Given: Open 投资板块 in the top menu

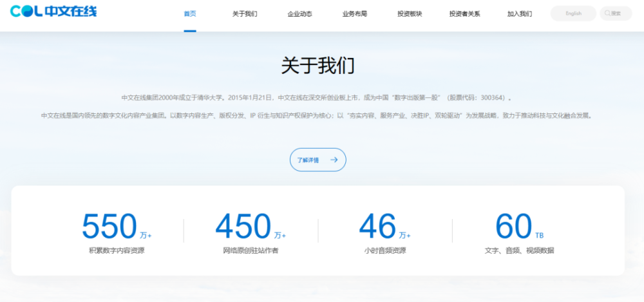Looking at the screenshot, I should pos(410,14).
